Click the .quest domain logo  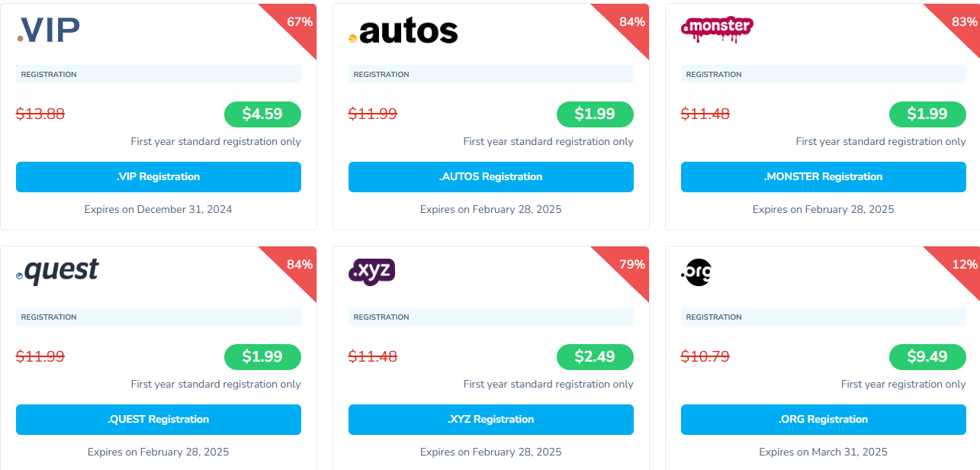58,272
